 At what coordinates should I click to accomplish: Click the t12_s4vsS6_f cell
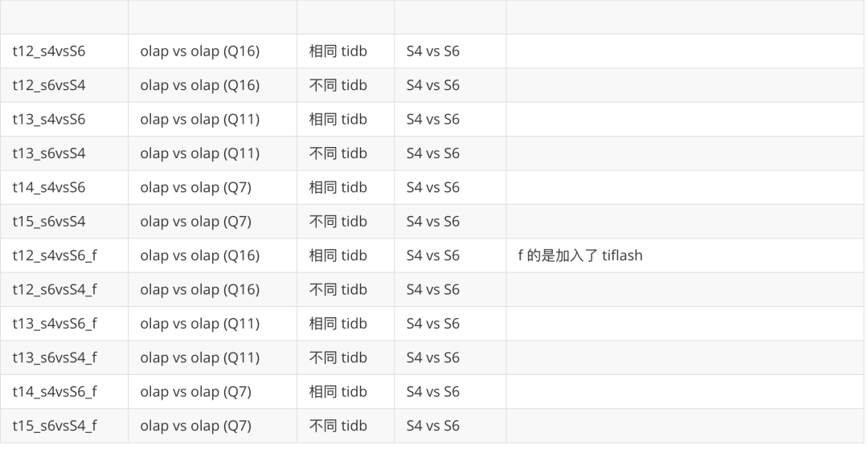pos(55,255)
